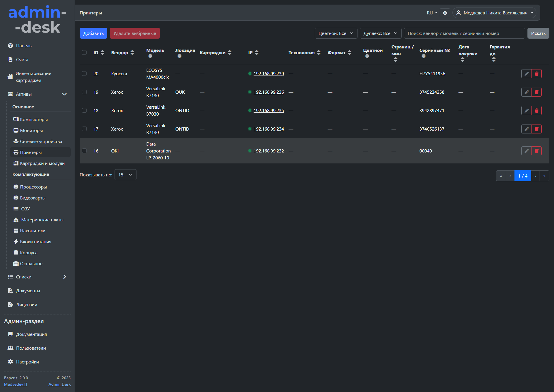554x392 pixels.
Task: Sort table by ID column arrows
Action: click(x=102, y=52)
